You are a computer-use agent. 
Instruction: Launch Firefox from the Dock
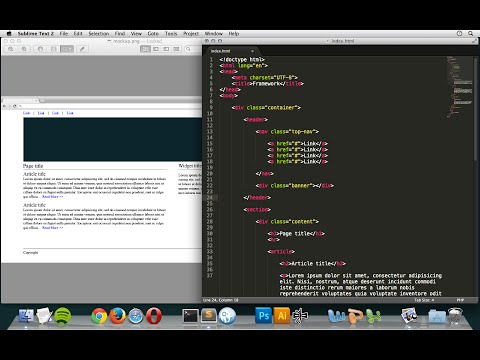pos(117,316)
